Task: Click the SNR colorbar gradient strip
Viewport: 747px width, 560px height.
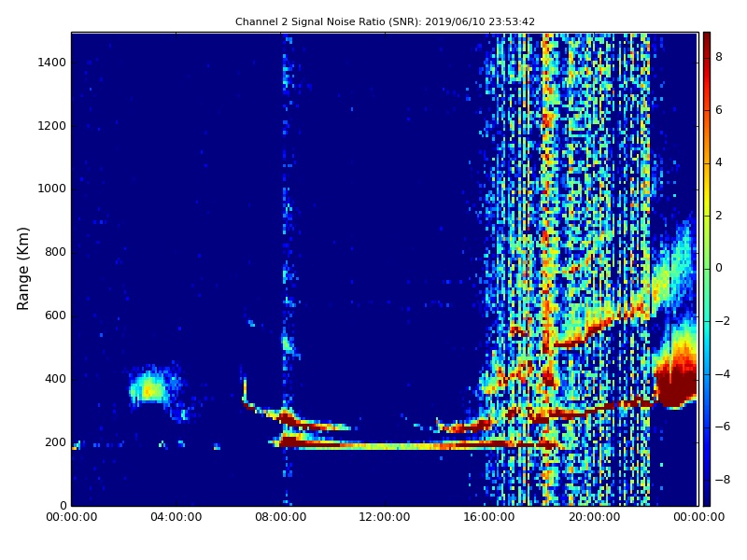Action: 707,269
